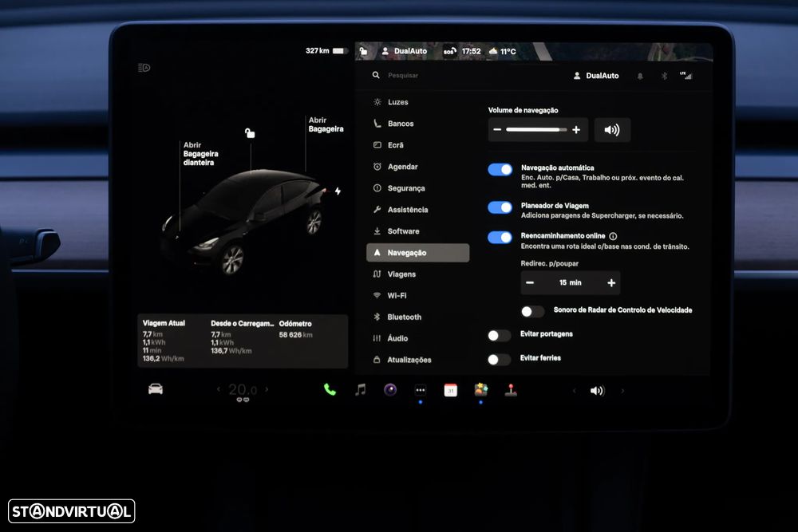Open the Luzes settings menu
Viewport: 798px width, 532px height.
(x=418, y=102)
